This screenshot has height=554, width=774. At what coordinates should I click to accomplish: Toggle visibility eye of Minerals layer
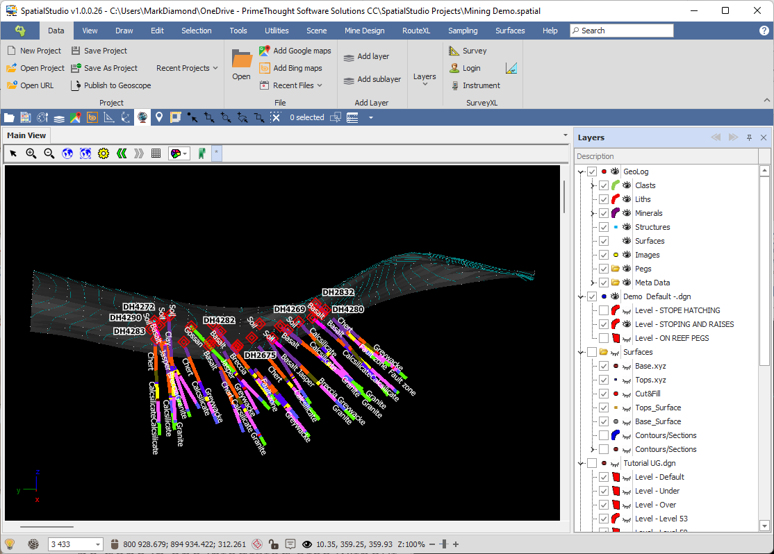tap(626, 213)
